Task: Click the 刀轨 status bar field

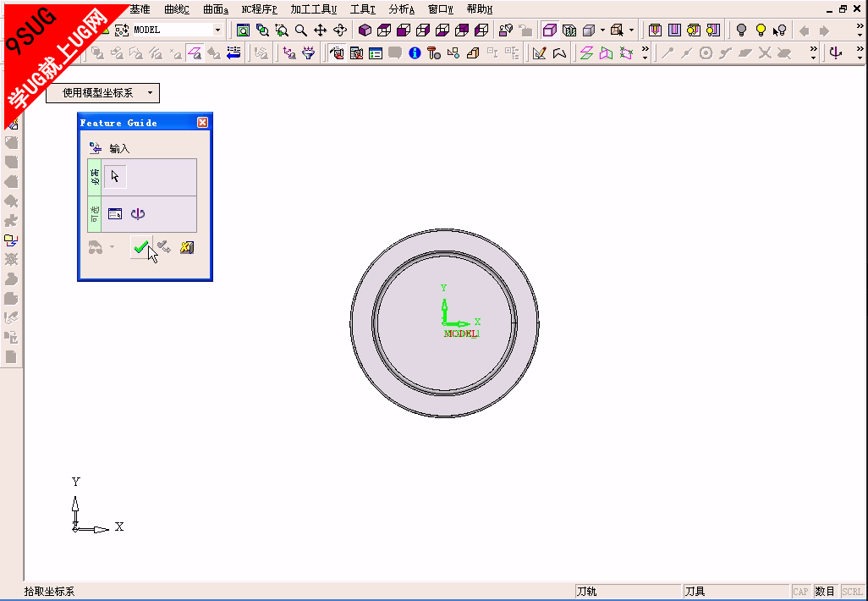Action: (x=628, y=592)
